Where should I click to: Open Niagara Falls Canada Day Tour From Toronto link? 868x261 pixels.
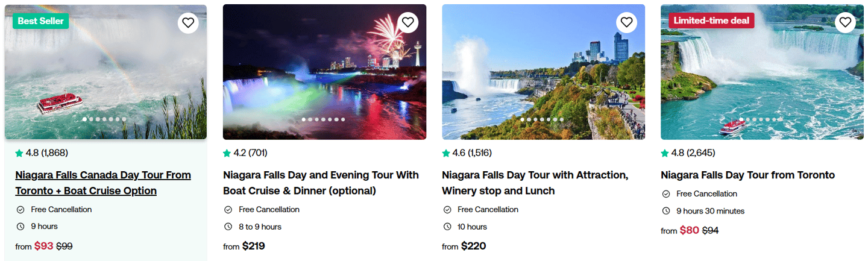tap(103, 183)
